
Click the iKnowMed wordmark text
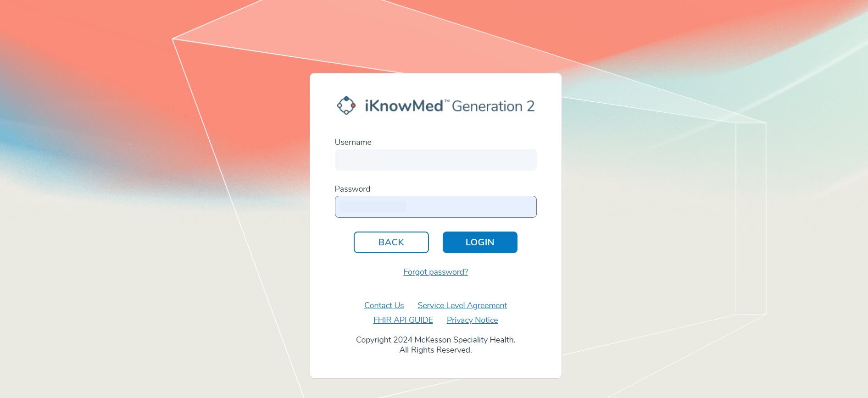403,106
